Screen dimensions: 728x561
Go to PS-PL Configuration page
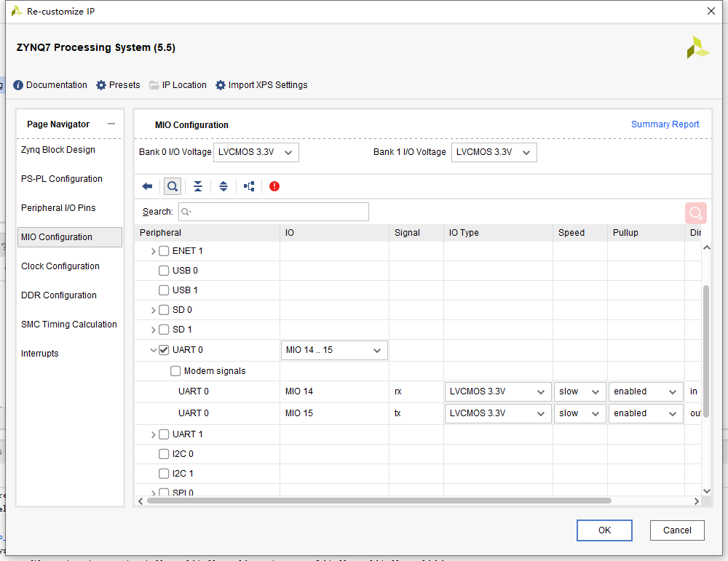[62, 179]
